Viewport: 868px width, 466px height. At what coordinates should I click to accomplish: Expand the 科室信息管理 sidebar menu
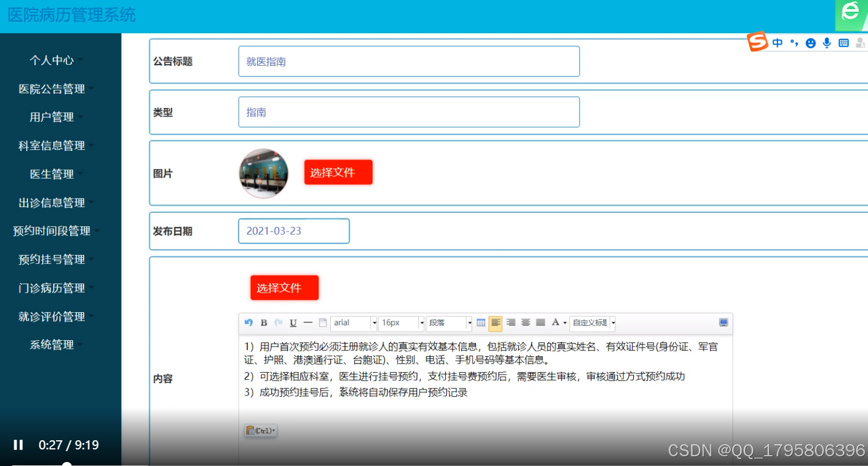pos(56,145)
